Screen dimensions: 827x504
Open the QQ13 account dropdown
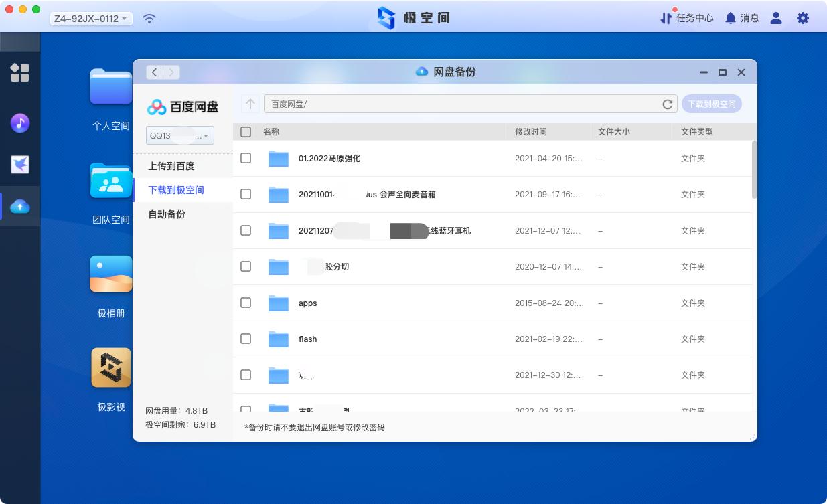pyautogui.click(x=179, y=135)
